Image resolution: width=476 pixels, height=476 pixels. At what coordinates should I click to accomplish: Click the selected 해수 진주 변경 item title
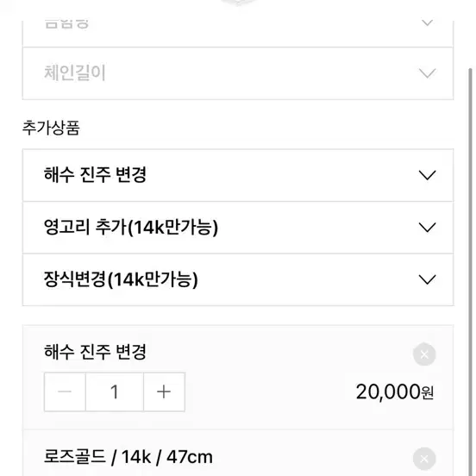tap(95, 352)
